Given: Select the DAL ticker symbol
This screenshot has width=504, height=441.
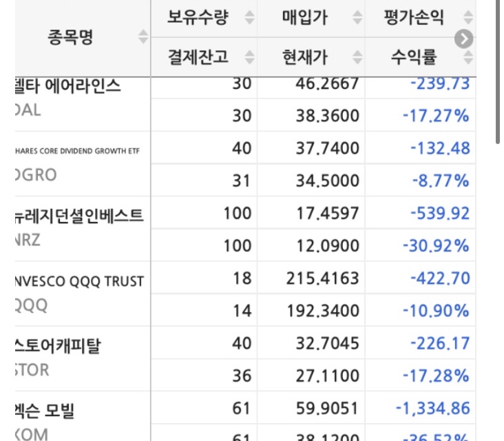Looking at the screenshot, I should (x=28, y=110).
